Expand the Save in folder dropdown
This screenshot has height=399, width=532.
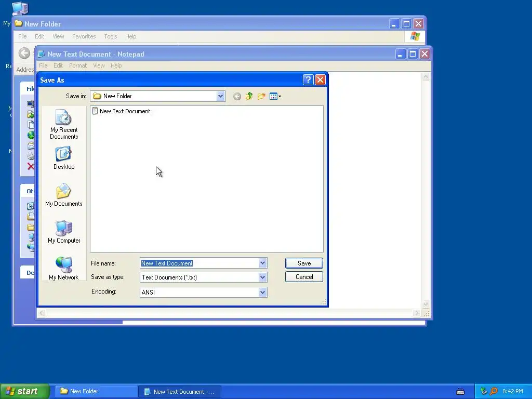coord(220,96)
